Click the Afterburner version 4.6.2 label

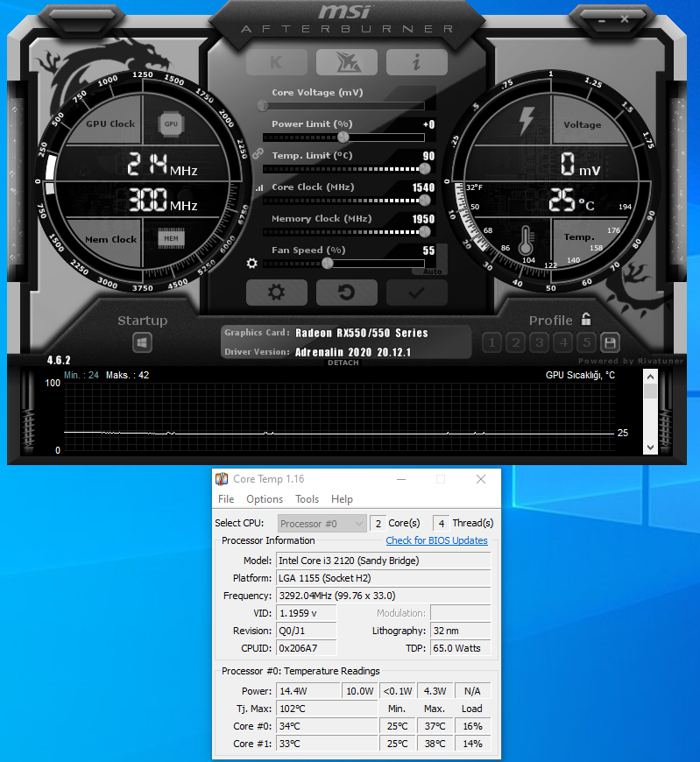click(59, 360)
